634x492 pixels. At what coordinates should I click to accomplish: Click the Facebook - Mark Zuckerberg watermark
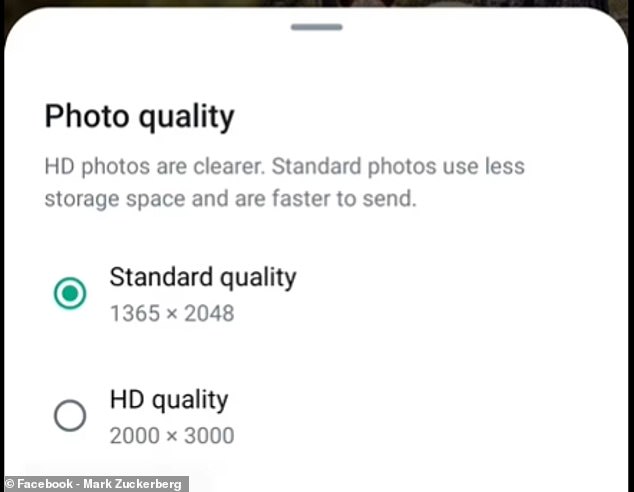95,484
